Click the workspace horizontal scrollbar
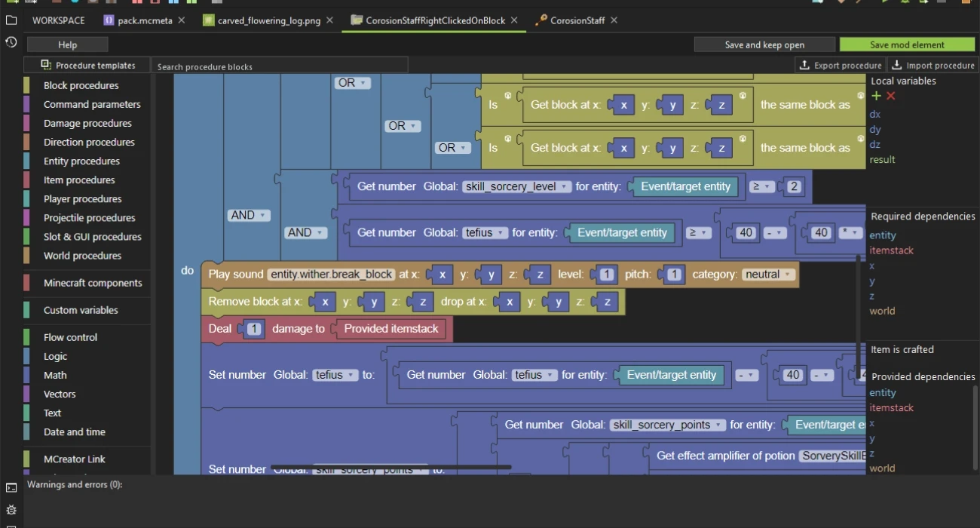Viewport: 980px width, 528px height. tap(391, 468)
